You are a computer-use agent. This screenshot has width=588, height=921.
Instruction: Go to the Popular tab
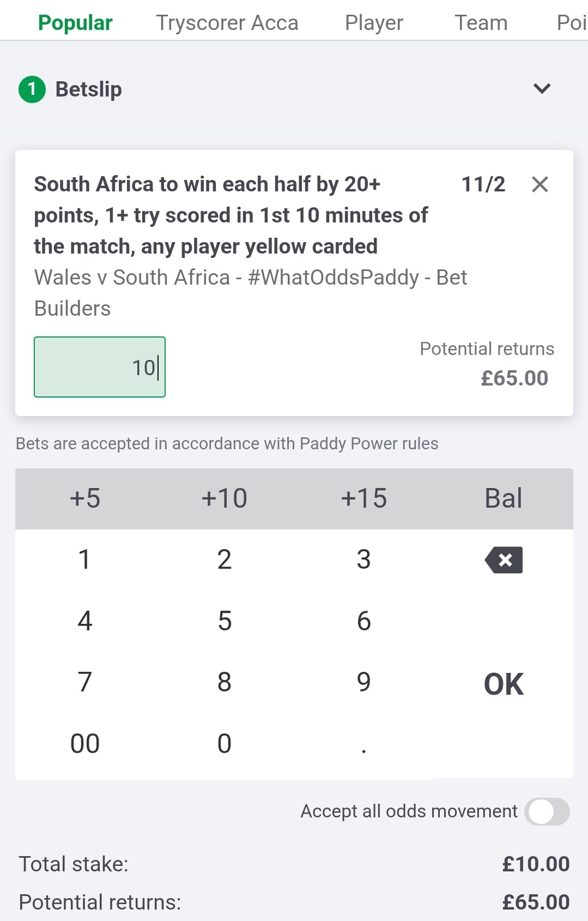pos(75,23)
